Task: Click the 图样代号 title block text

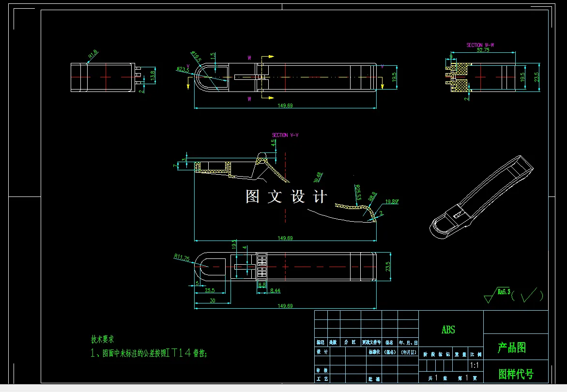Action: pyautogui.click(x=516, y=374)
